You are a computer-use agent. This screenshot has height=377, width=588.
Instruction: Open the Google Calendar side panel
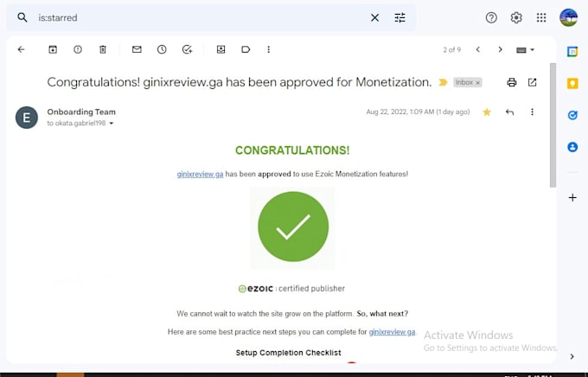572,51
